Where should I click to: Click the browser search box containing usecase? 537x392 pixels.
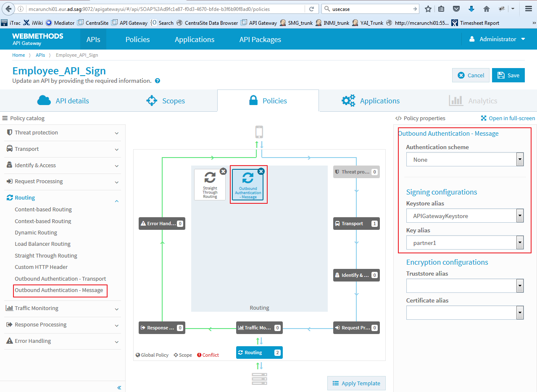(370, 9)
